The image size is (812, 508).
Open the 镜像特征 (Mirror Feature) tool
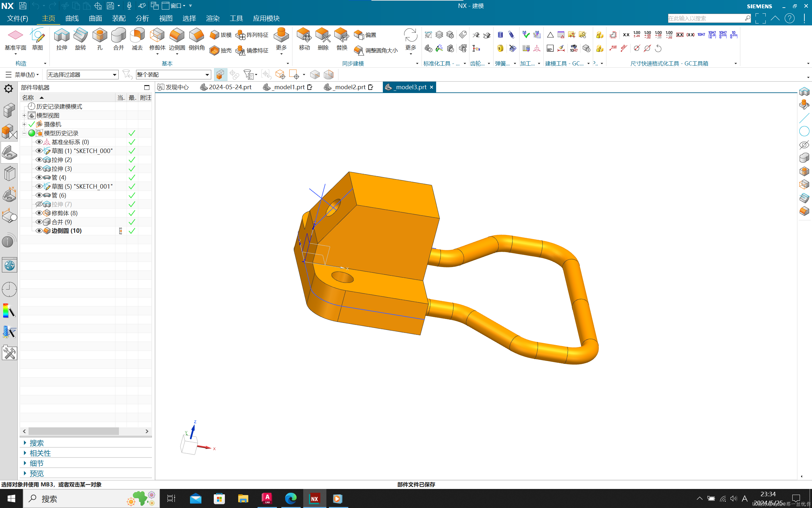[252, 50]
